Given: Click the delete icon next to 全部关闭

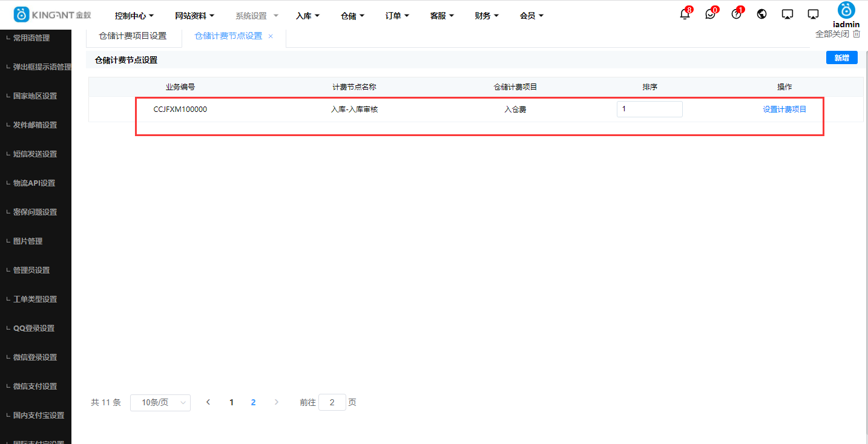Looking at the screenshot, I should [856, 34].
